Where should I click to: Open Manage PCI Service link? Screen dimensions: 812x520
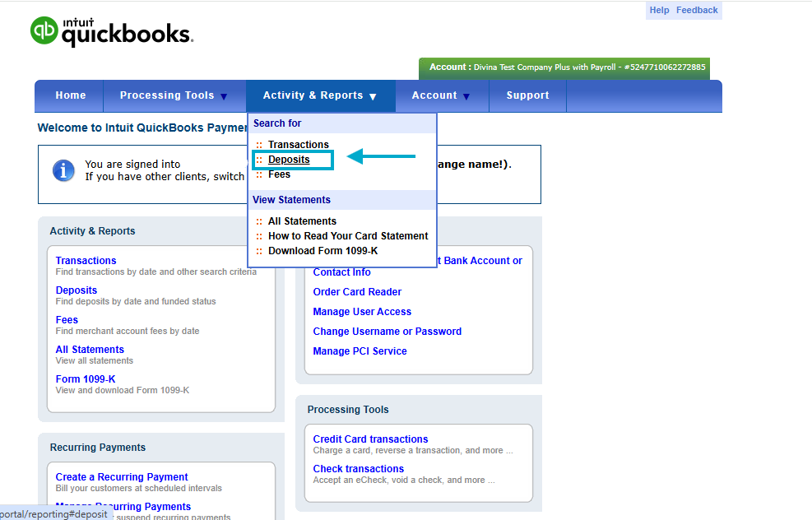pos(360,351)
